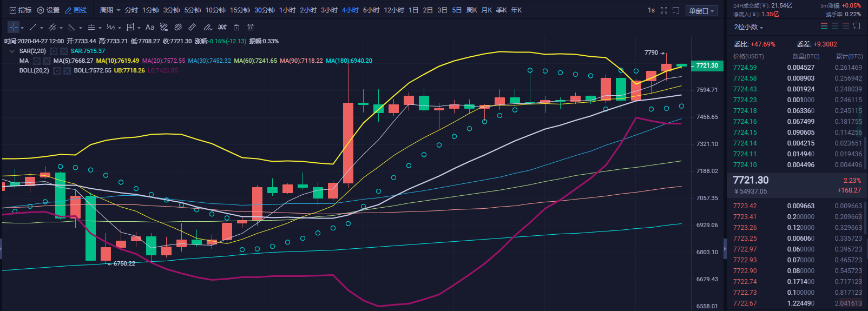Select the Aa text annotation tool

(x=150, y=27)
